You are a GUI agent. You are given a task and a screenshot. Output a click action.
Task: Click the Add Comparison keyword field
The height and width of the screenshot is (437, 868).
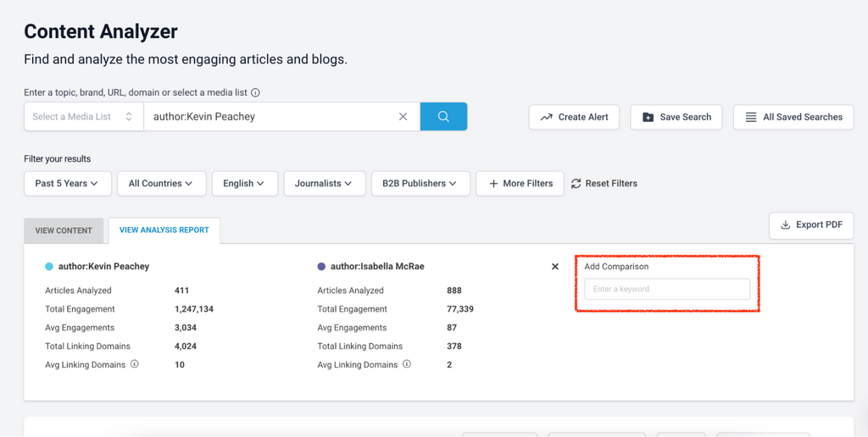pos(667,290)
